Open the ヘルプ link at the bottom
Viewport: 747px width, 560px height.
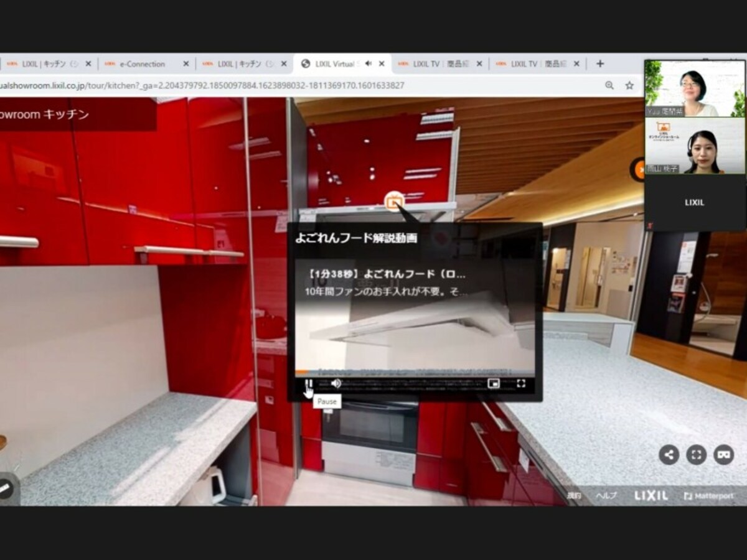[606, 496]
